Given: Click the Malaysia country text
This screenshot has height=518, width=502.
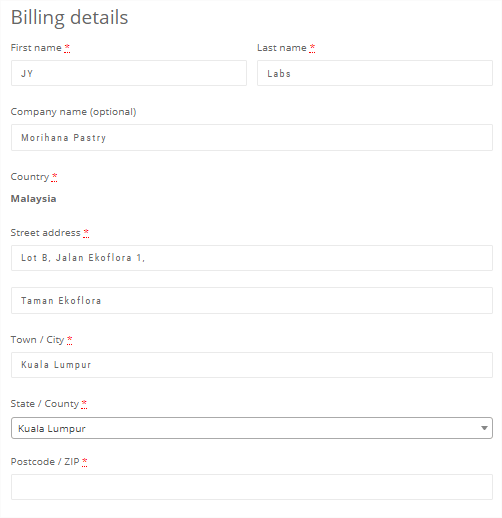Looking at the screenshot, I should (x=33, y=199).
